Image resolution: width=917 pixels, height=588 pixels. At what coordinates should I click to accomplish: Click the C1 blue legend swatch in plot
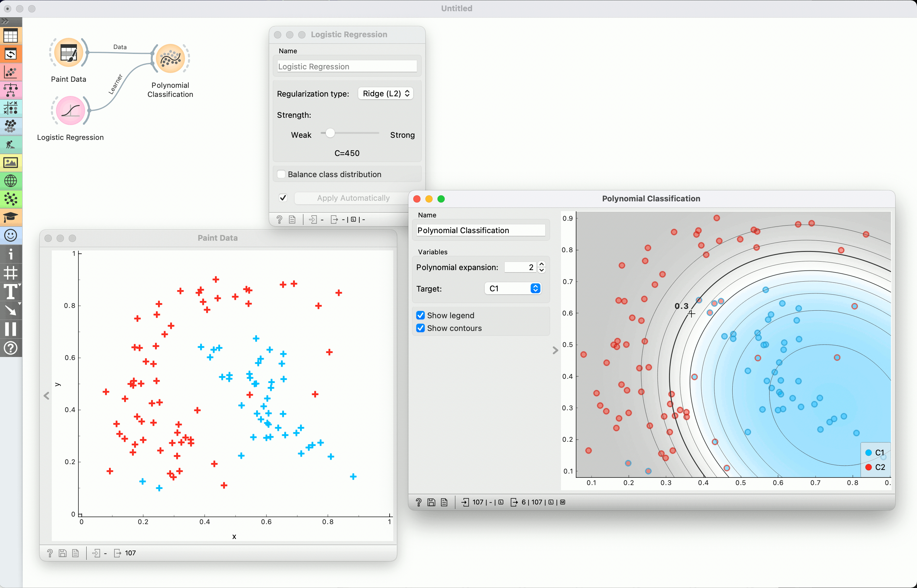[x=869, y=452]
